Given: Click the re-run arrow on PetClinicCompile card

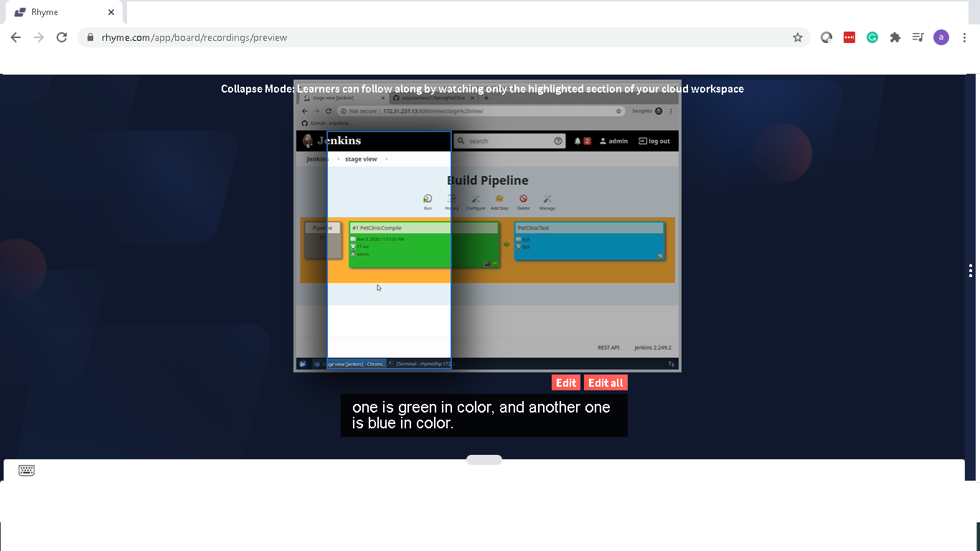Looking at the screenshot, I should coord(494,263).
